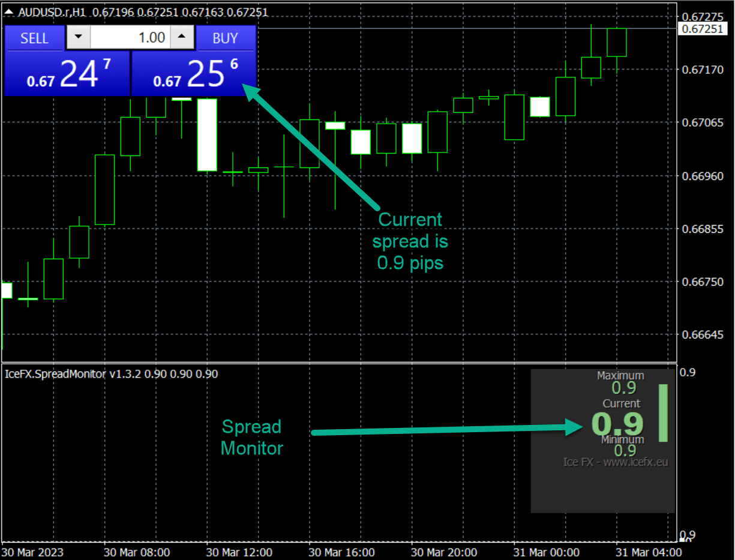Click the large Current 0.9 spread value
The image size is (735, 560).
(x=617, y=424)
